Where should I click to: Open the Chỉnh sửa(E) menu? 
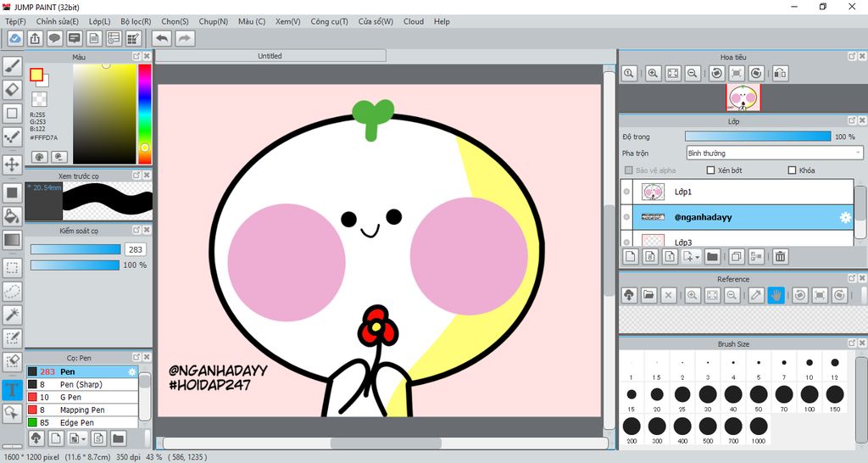pyautogui.click(x=58, y=21)
